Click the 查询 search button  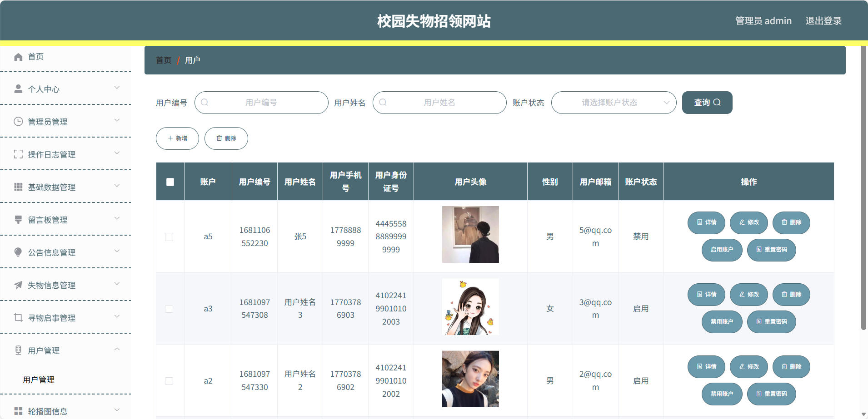pos(707,103)
